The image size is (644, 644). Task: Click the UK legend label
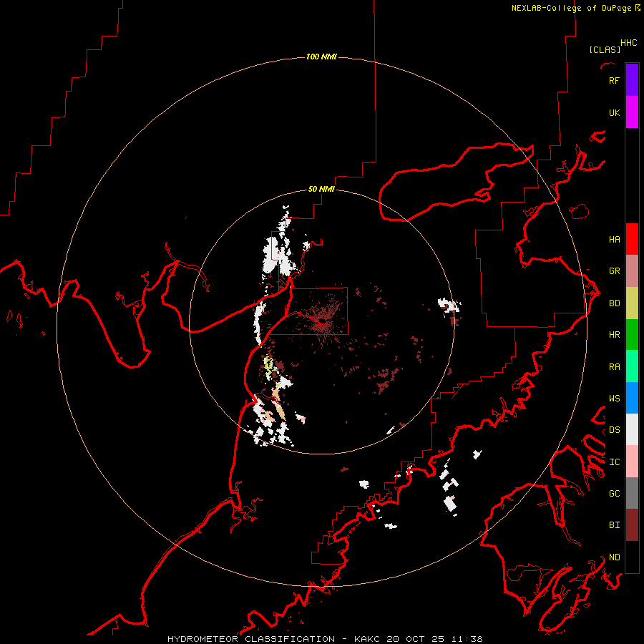614,112
